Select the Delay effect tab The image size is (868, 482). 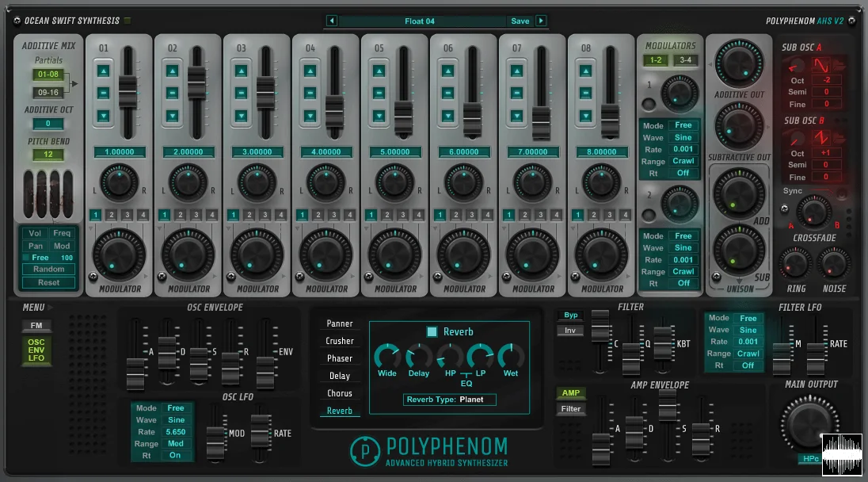point(339,377)
